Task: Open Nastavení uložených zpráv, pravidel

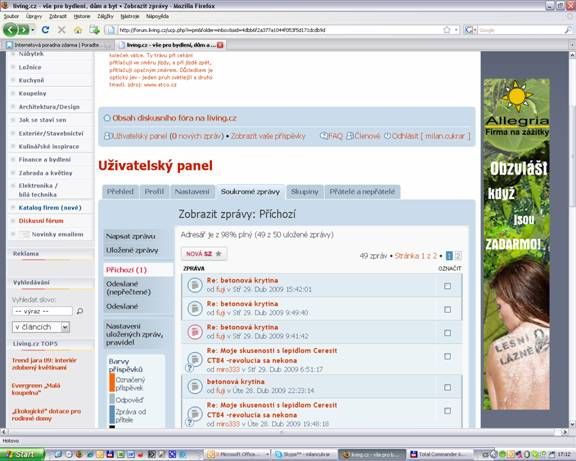Action: 134,334
